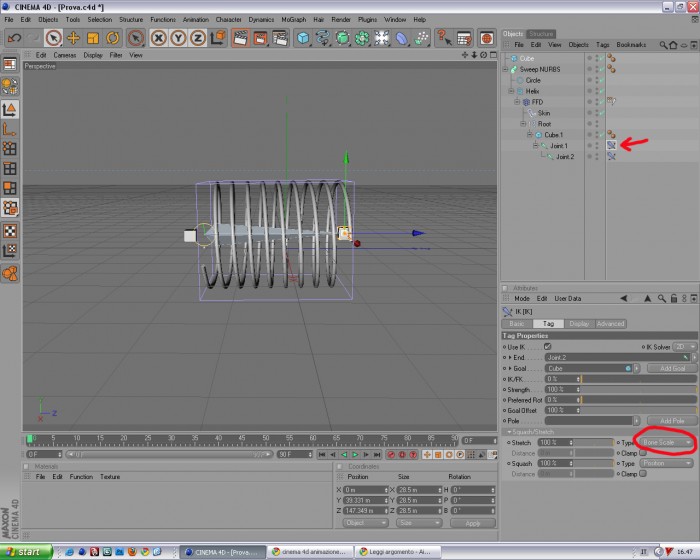Click the Play forward button
The width and height of the screenshot is (700, 560).
click(355, 454)
